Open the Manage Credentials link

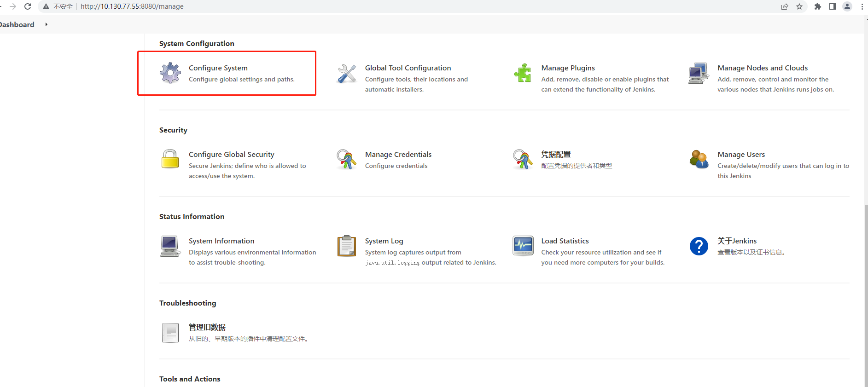click(398, 154)
